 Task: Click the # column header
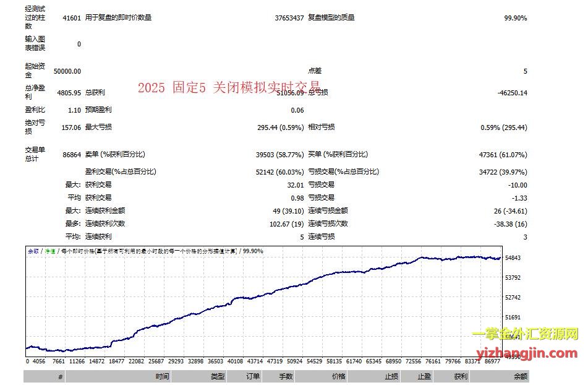(x=60, y=376)
